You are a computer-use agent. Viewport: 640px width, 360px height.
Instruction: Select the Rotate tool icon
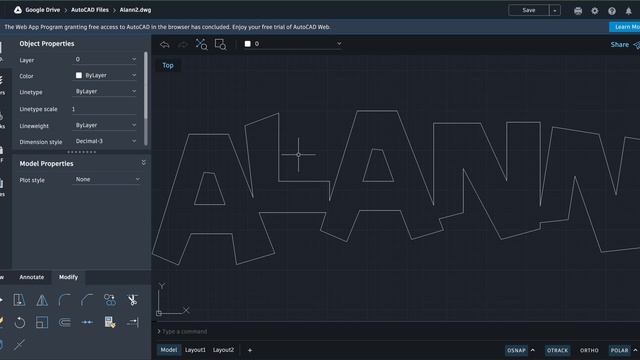click(19, 322)
